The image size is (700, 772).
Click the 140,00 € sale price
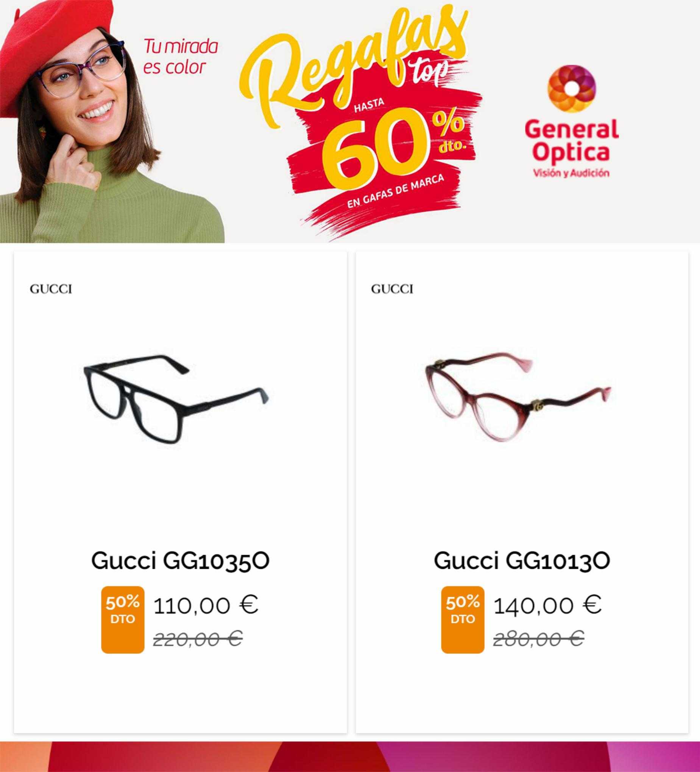(547, 606)
